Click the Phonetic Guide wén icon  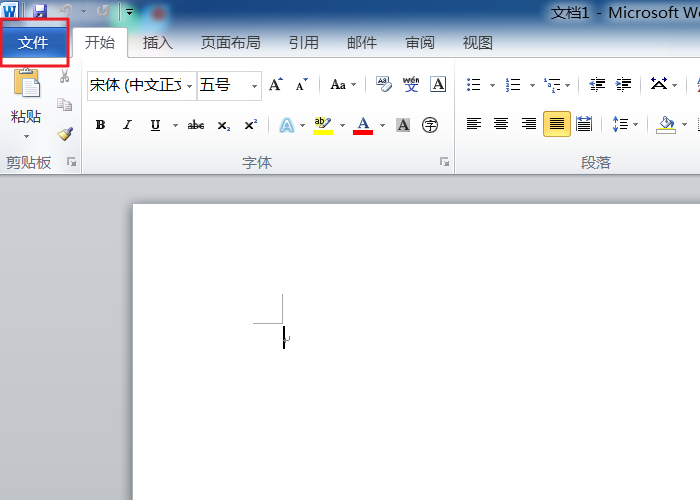point(411,84)
